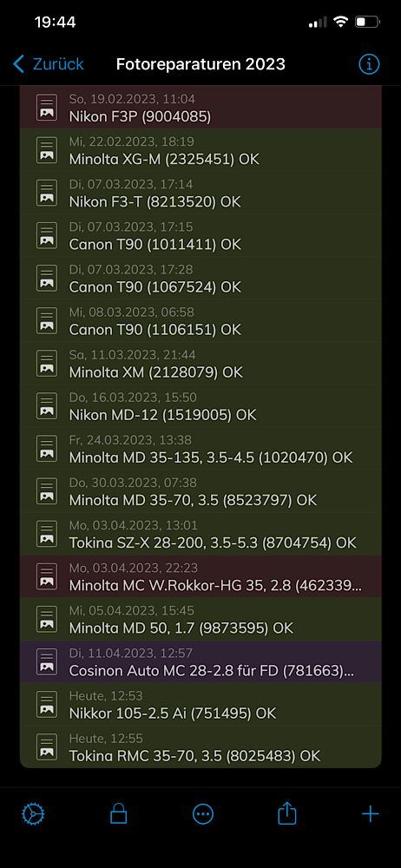Open note Minolta MC W.Rokkor-HG 35, 2.8
Image resolution: width=401 pixels, height=868 pixels.
pos(200,576)
